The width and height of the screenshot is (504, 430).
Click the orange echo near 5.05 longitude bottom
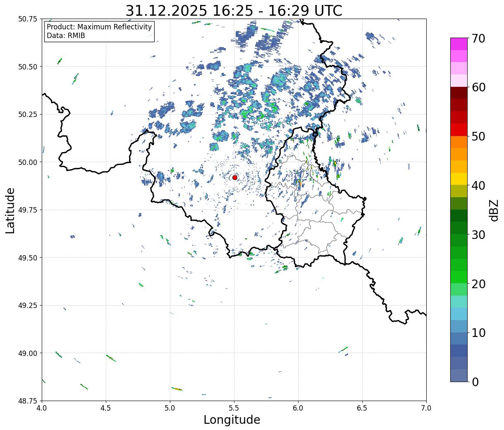click(177, 389)
